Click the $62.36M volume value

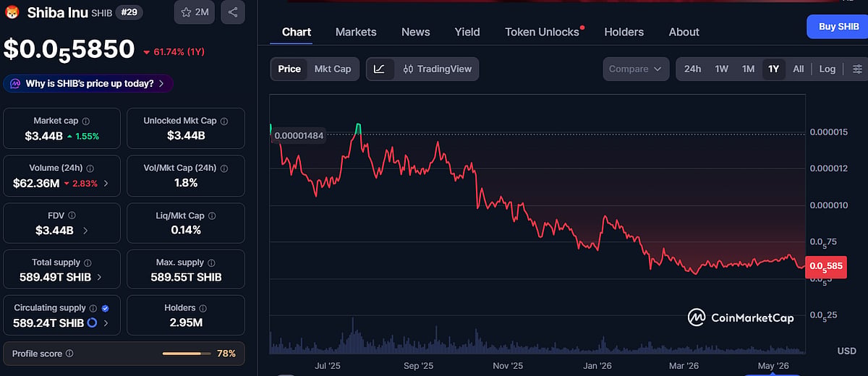(36, 183)
